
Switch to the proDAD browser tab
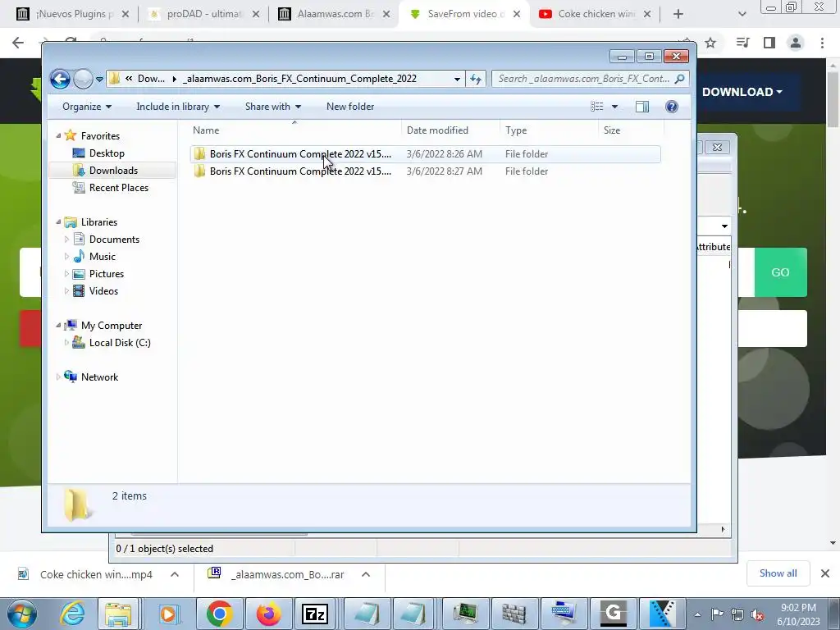[203, 14]
